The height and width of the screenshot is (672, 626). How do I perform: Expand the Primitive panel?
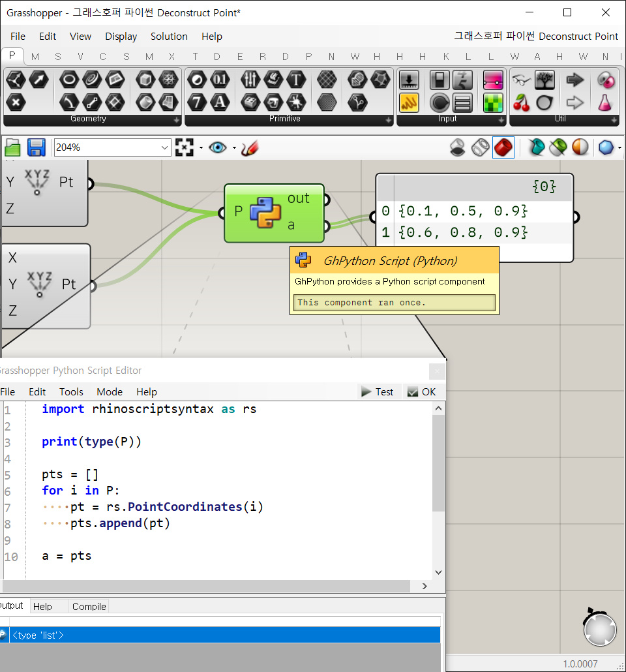[388, 121]
